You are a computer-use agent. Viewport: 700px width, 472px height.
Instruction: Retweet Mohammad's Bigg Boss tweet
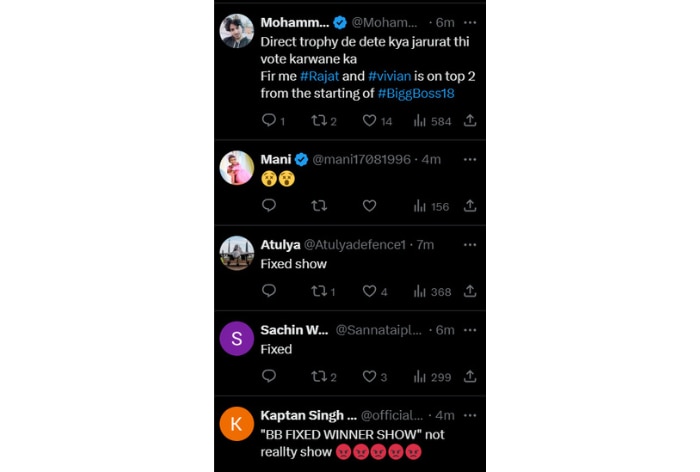319,121
